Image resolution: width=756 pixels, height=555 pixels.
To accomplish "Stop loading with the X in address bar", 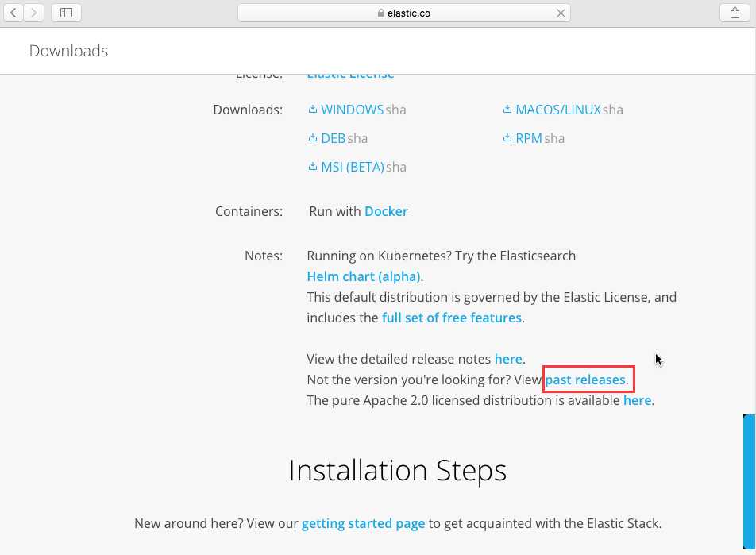I will (561, 13).
